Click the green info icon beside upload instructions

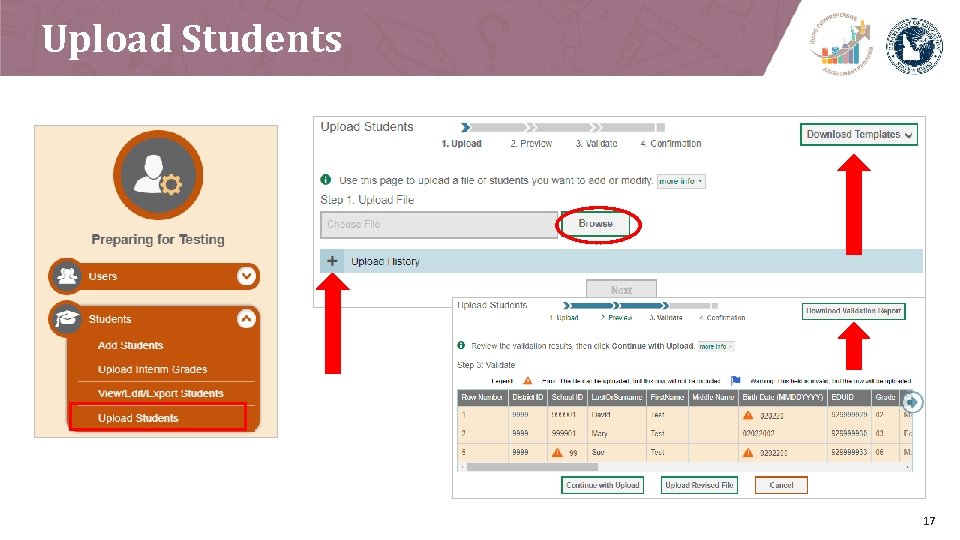tap(326, 180)
